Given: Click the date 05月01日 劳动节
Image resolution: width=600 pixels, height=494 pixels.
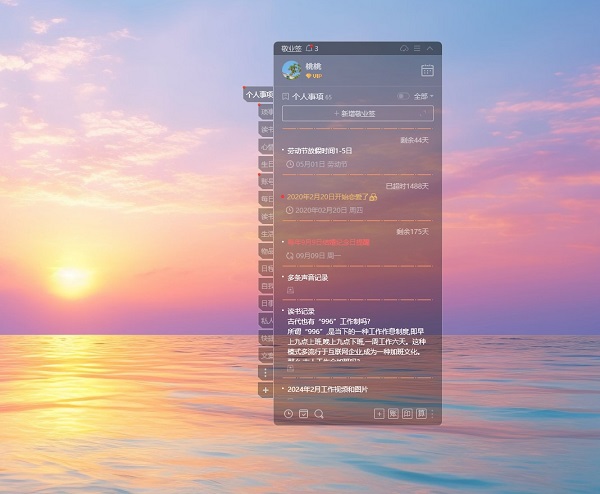Looking at the screenshot, I should (321, 164).
